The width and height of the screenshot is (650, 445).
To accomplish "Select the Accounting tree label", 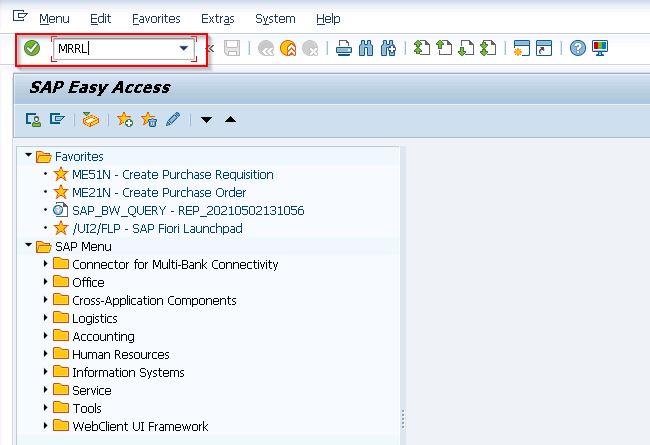I will 103,336.
